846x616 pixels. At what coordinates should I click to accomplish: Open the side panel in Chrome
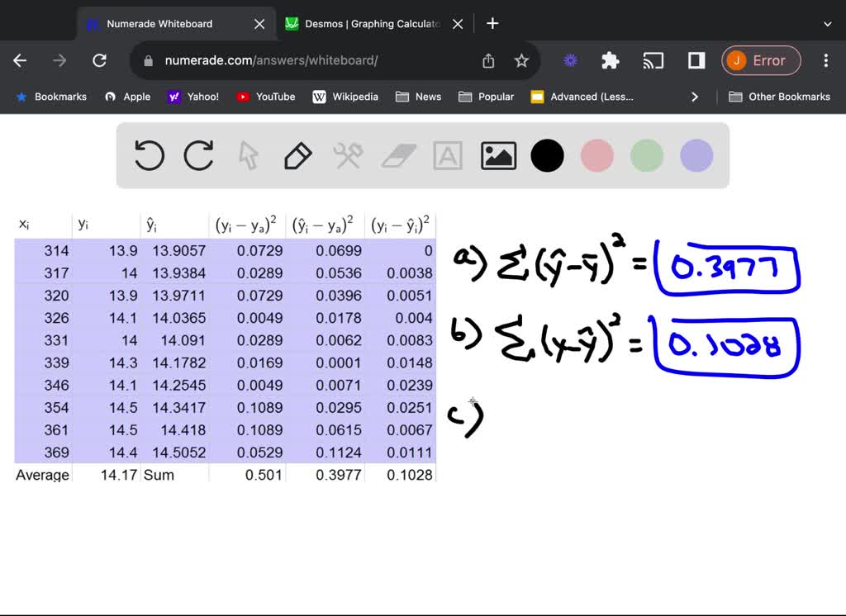[x=695, y=60]
